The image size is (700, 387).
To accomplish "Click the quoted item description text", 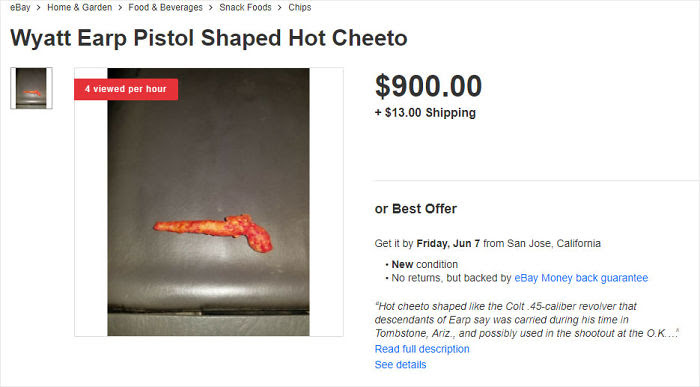I will (527, 320).
